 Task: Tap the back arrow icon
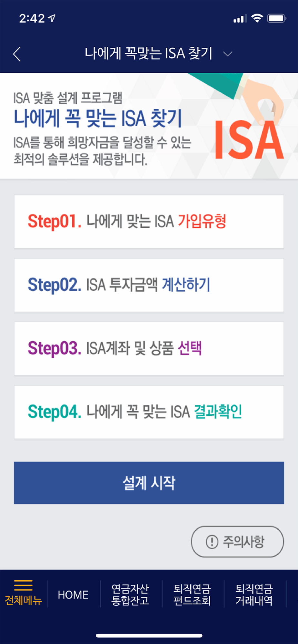(x=17, y=54)
